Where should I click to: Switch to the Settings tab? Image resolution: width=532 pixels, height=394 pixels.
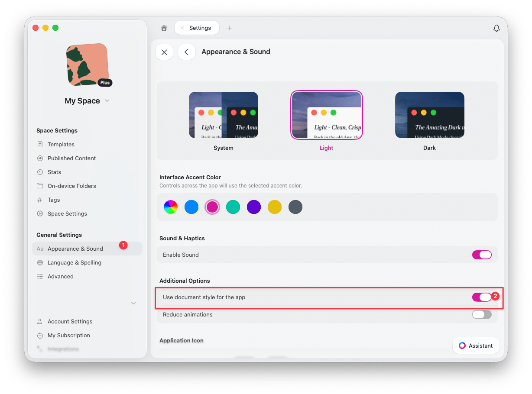[x=197, y=28]
